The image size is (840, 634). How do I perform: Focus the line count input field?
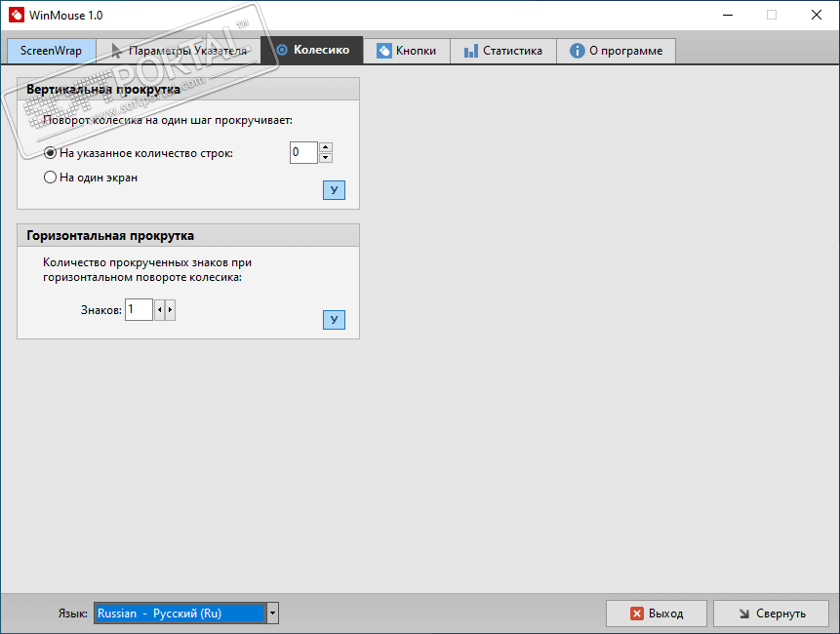pyautogui.click(x=303, y=152)
